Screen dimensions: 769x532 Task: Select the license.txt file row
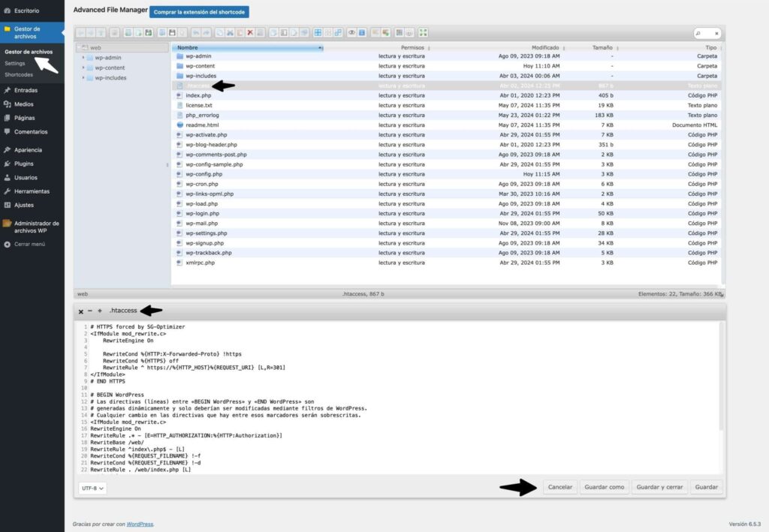[446, 105]
